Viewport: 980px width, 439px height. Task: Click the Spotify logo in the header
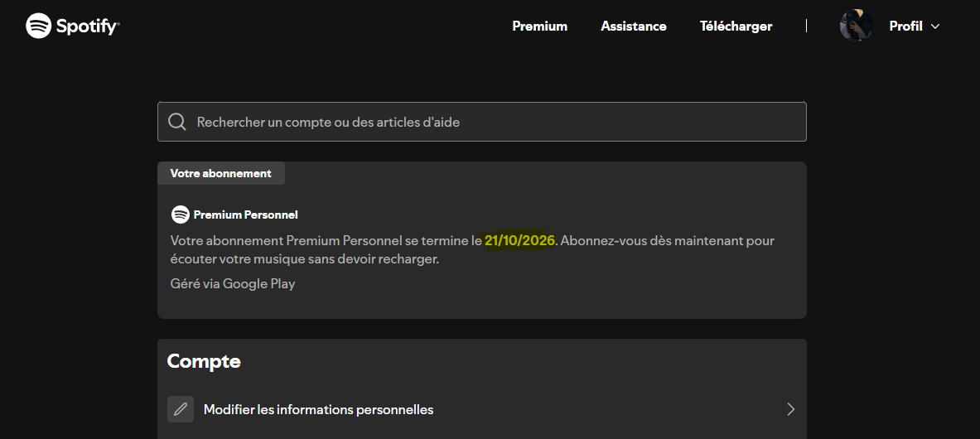(x=73, y=27)
